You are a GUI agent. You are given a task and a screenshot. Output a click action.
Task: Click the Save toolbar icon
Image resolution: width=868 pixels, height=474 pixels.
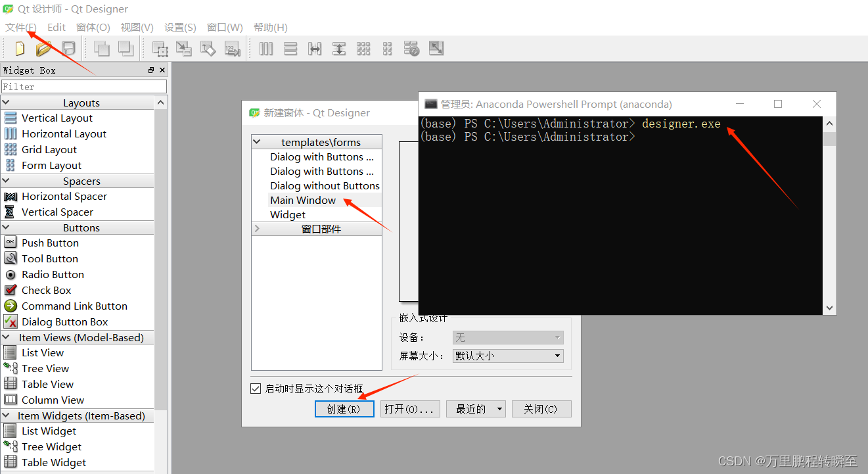[x=68, y=48]
